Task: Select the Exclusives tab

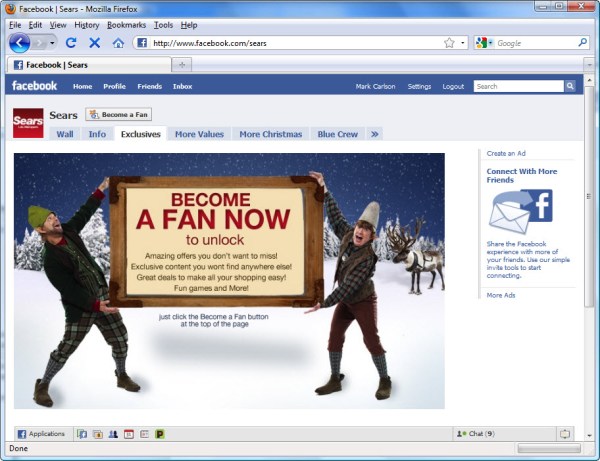Action: [x=140, y=134]
